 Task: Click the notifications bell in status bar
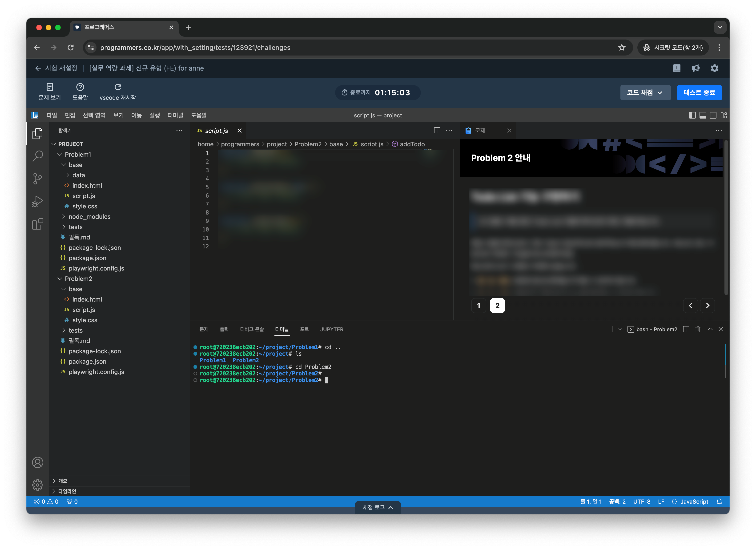click(719, 501)
